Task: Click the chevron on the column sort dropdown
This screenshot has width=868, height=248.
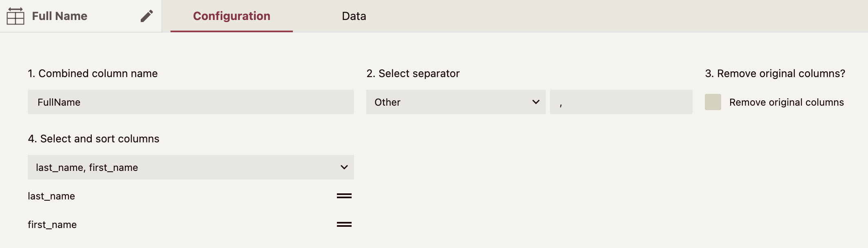Action: click(344, 167)
